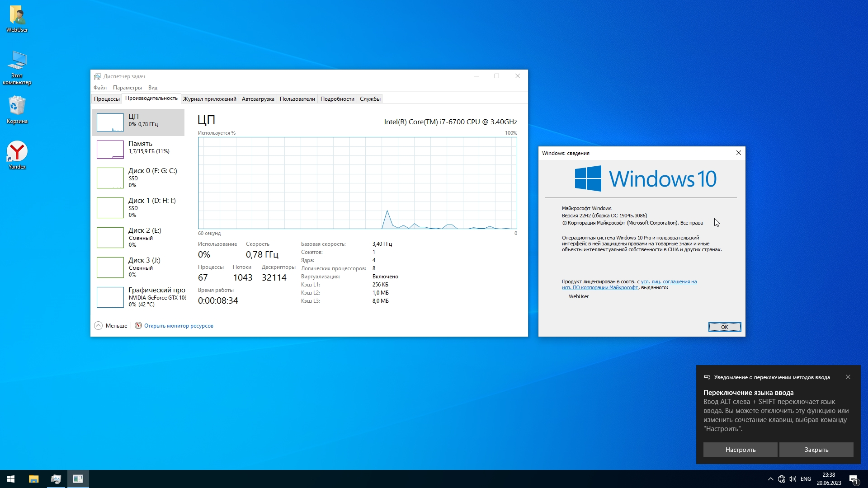Open the network icon in system tray
Screen dimensions: 868x488
point(782,479)
